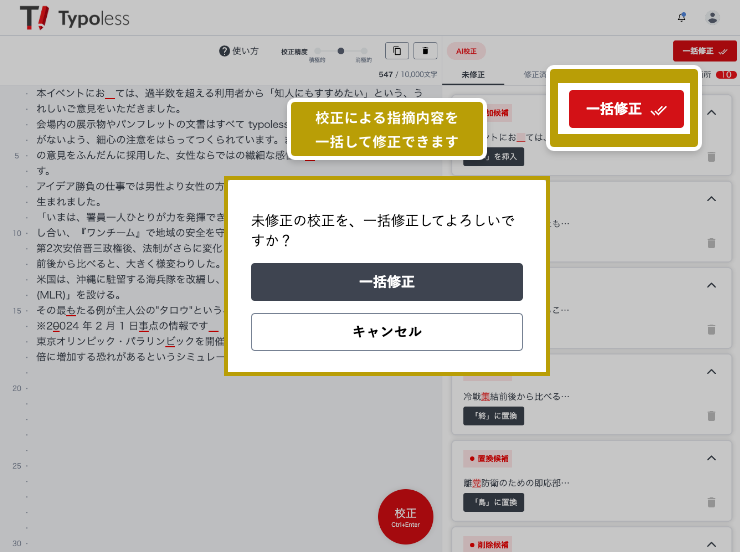Click editor line 前後から比べると、大きく様変わりした。

tap(129, 264)
